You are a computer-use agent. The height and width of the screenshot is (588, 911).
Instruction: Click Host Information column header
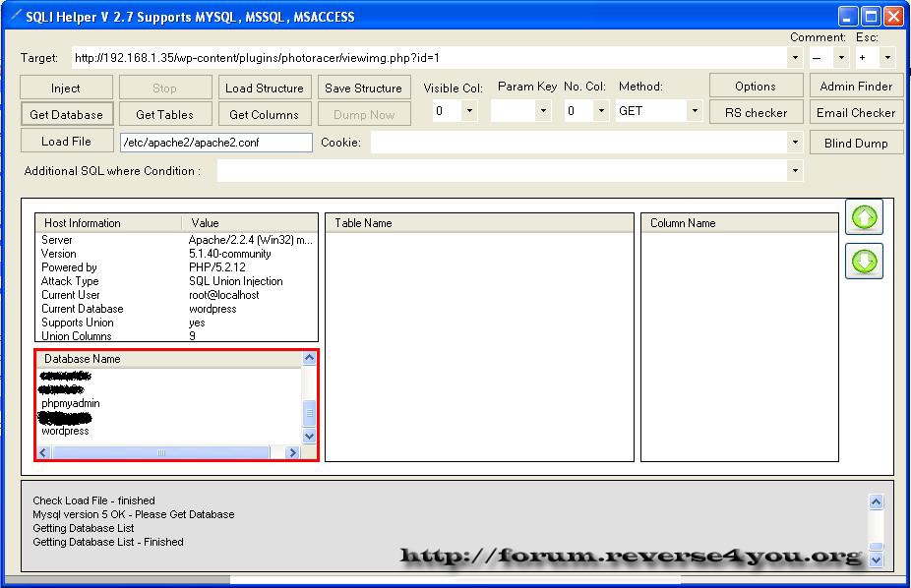pos(108,223)
